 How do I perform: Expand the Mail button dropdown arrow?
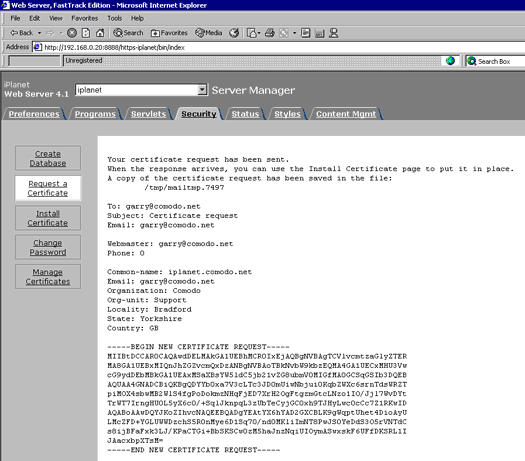pos(259,33)
